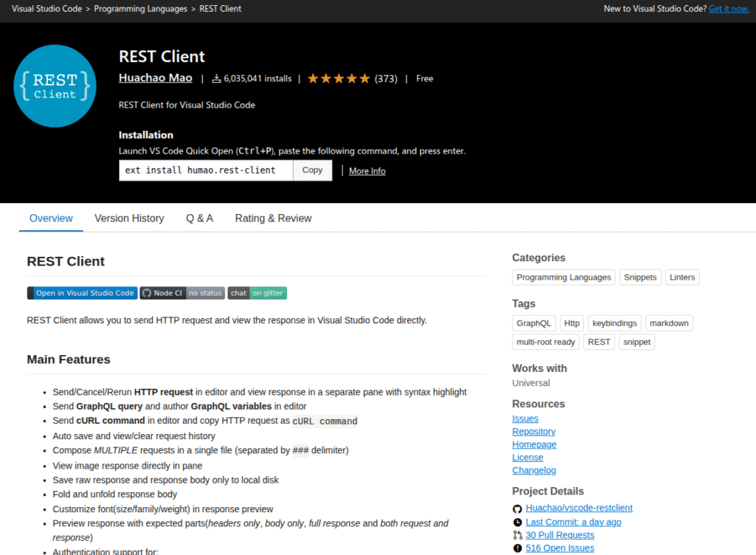The height and width of the screenshot is (555, 756).
Task: Open the 516 Open Issues link
Action: click(560, 548)
